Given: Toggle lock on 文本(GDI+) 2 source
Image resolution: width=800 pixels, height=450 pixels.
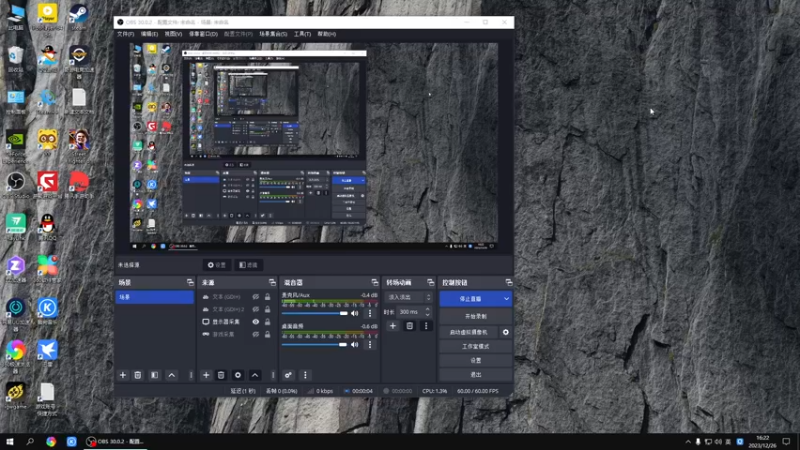Looking at the screenshot, I should click(x=267, y=309).
